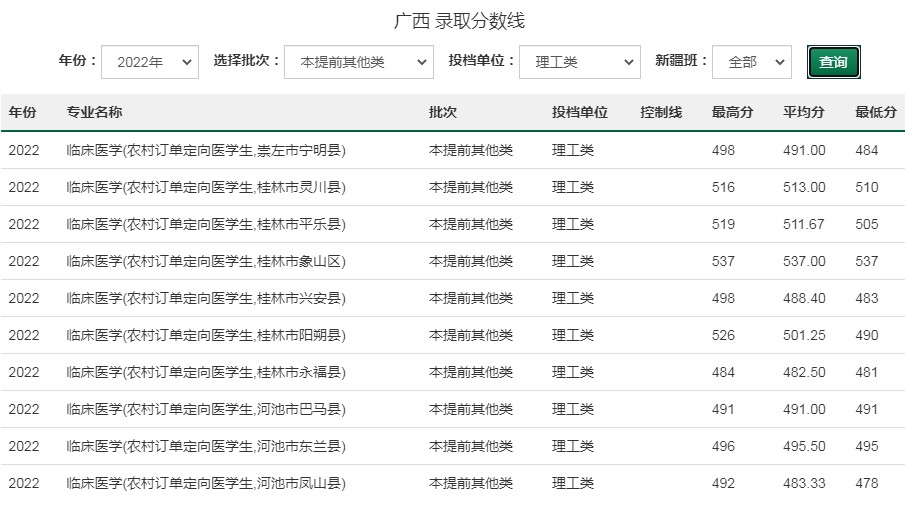905x507 pixels.
Task: Select the 桂林市兴安县 major row
Action: pyautogui.click(x=452, y=298)
